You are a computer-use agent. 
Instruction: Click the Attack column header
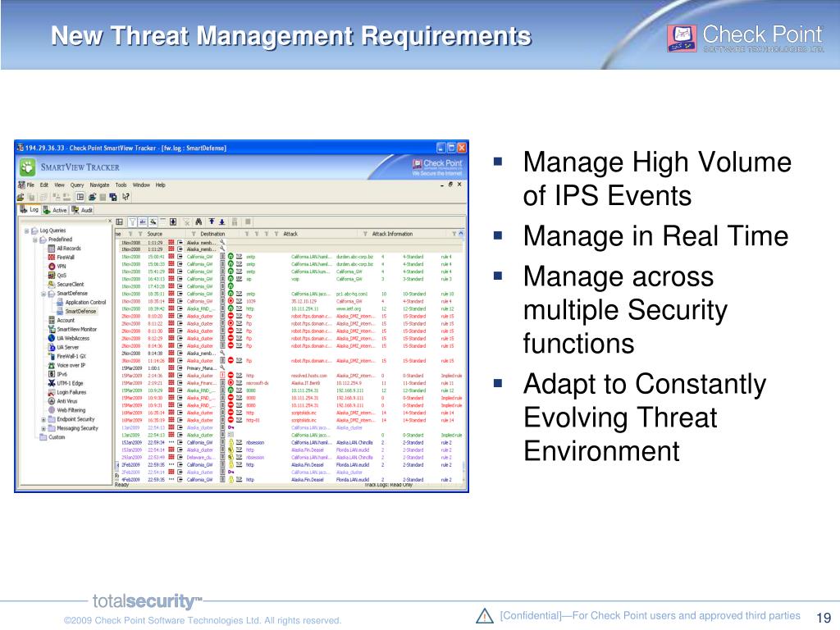290,234
